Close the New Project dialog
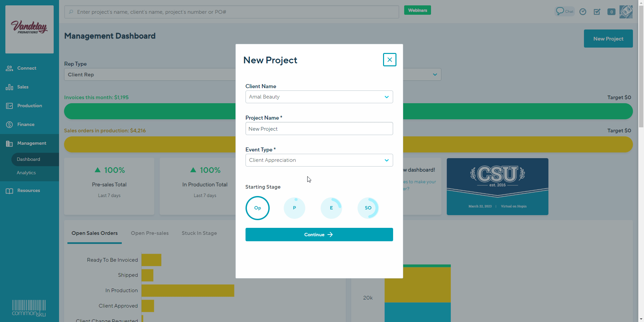 coord(389,60)
